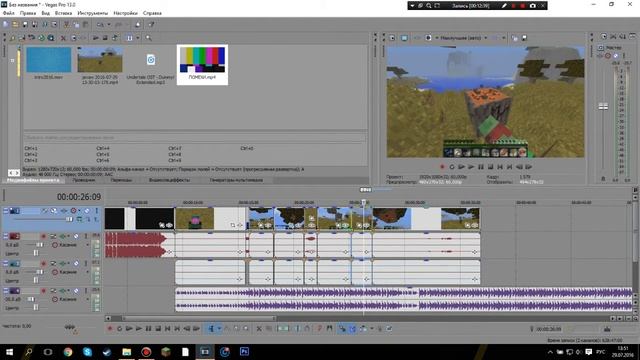This screenshot has width=640, height=360.
Task: Toggle Ignore Event Grouping in timeline toolbar
Action: point(389,329)
